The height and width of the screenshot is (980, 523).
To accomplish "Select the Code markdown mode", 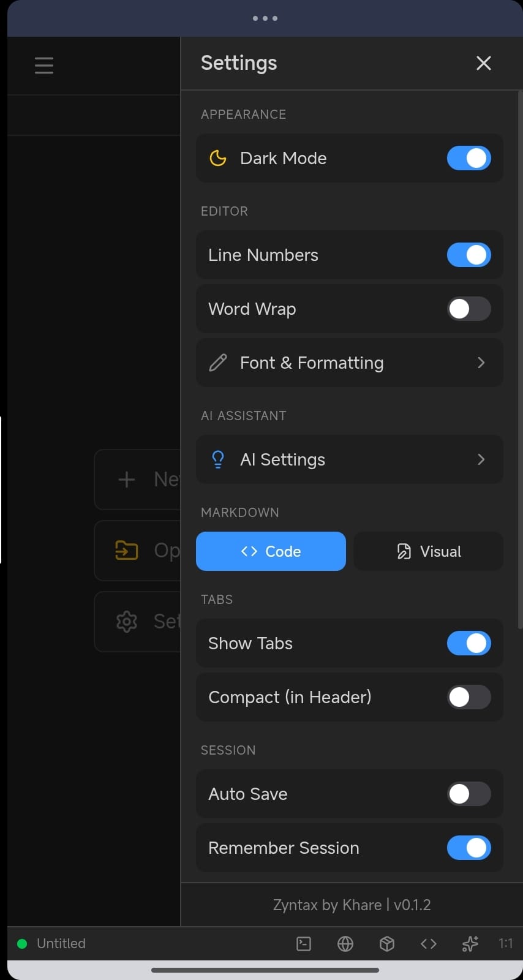I will (271, 551).
